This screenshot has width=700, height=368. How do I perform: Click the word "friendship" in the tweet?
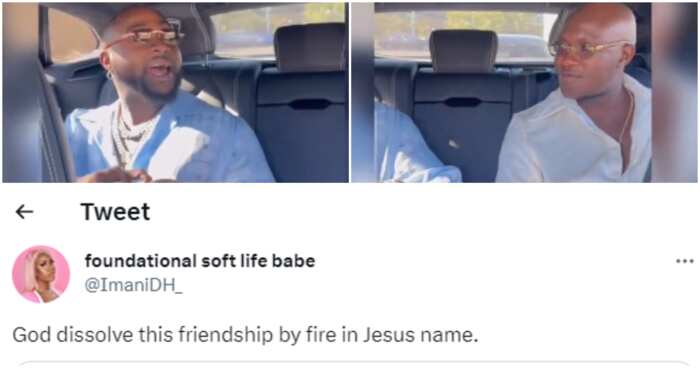[225, 335]
